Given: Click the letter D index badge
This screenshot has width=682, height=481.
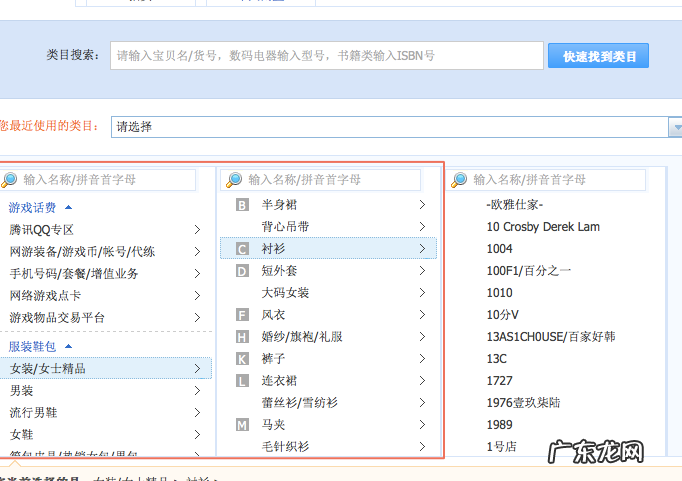Looking at the screenshot, I should click(242, 271).
